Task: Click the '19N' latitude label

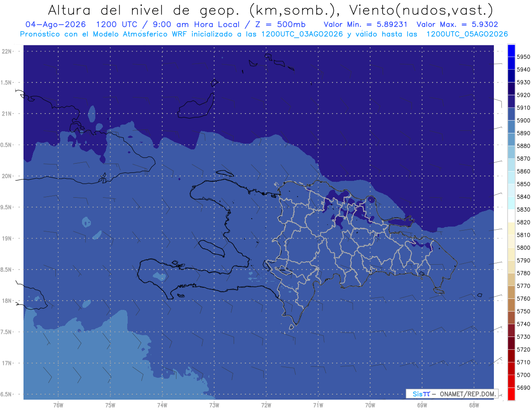Action: pyautogui.click(x=7, y=239)
